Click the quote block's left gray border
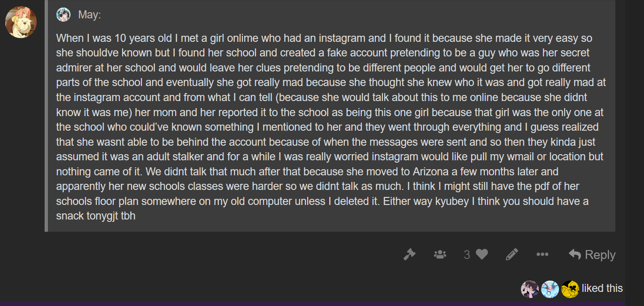644x306 pixels. 46,118
